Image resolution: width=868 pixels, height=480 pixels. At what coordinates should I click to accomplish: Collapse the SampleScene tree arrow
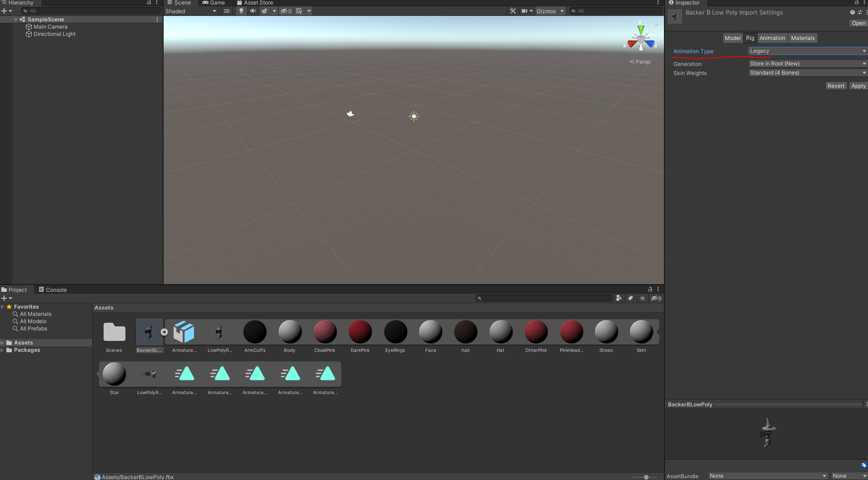(16, 20)
